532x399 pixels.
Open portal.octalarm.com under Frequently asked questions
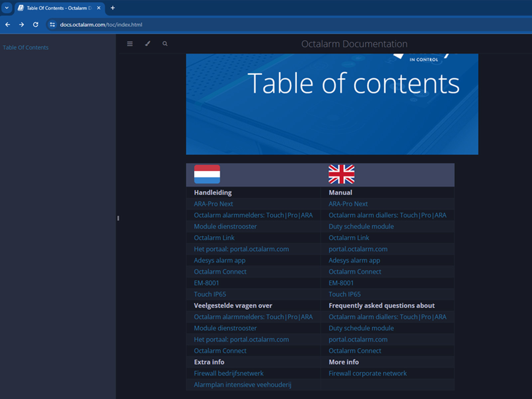coord(358,339)
